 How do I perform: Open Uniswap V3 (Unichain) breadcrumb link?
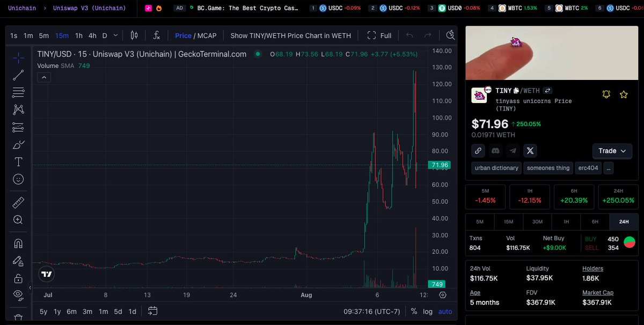coord(90,8)
